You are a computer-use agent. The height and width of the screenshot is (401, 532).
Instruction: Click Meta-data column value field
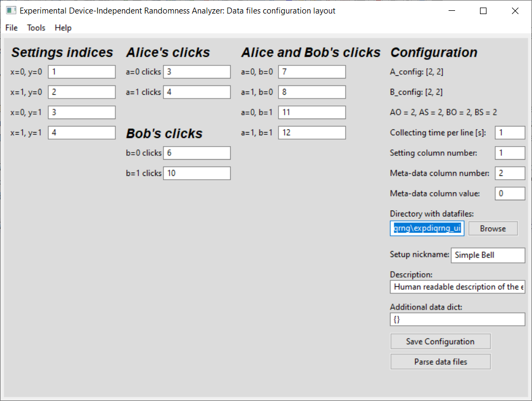point(510,194)
